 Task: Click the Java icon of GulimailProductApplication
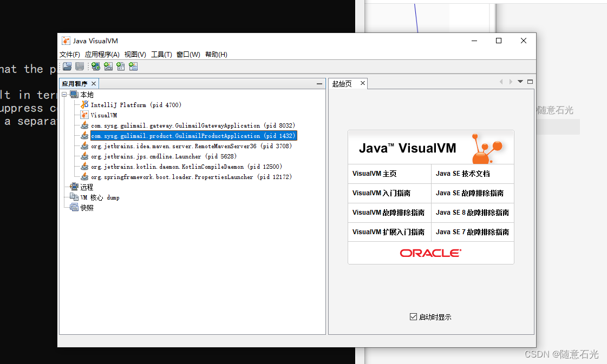[x=84, y=135]
